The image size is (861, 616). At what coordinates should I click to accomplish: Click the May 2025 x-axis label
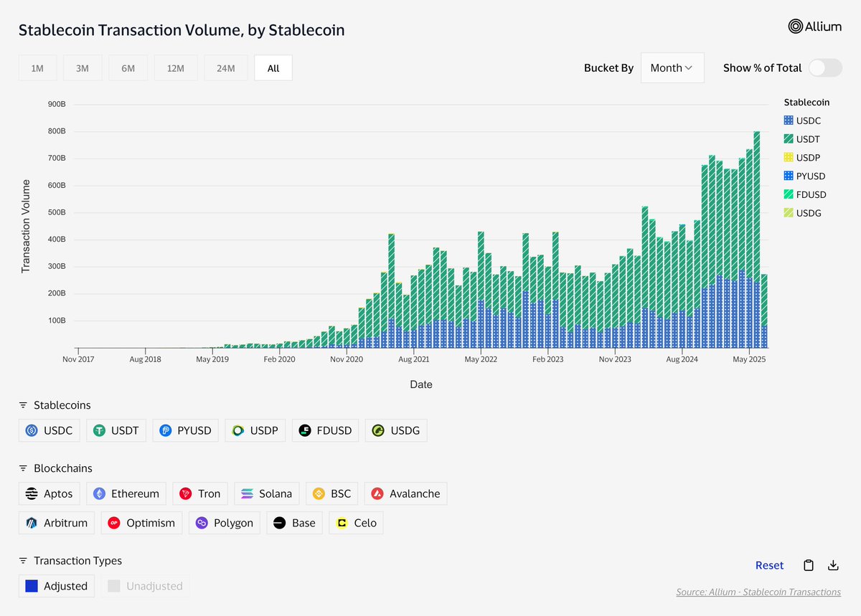749,359
